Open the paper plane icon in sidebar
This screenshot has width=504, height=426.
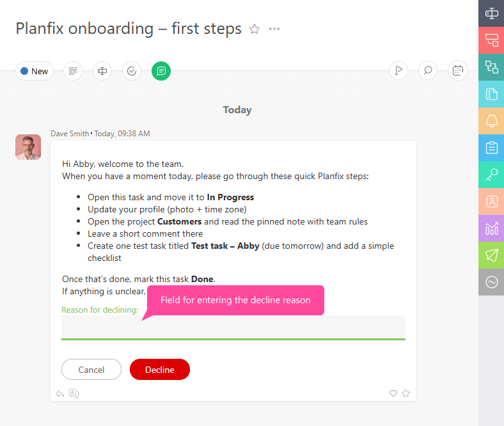tap(491, 255)
